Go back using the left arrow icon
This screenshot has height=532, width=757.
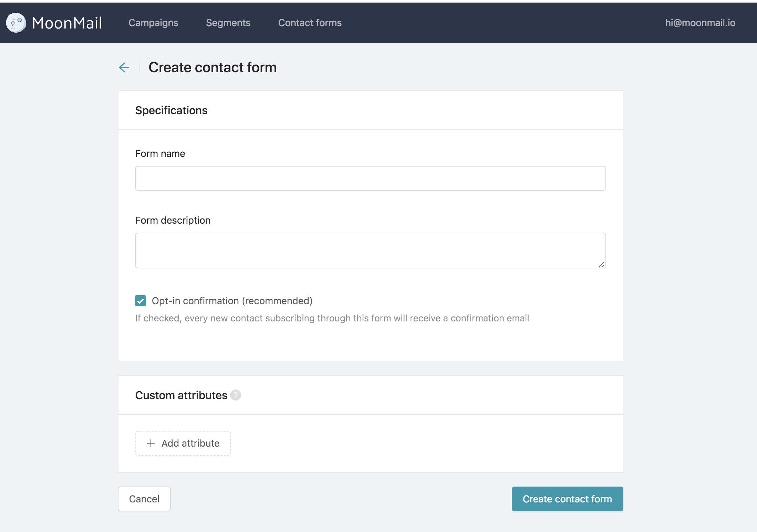[x=124, y=67]
